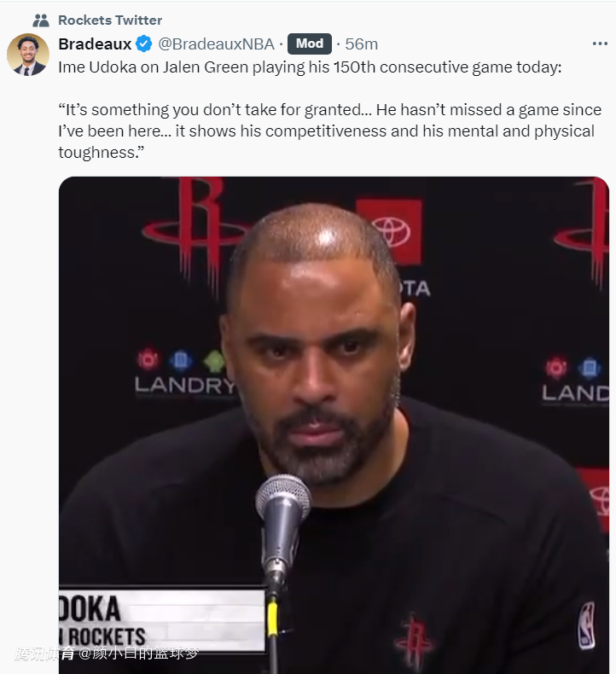Open the tweet via 56m timestamp
616x674 pixels.
361,44
